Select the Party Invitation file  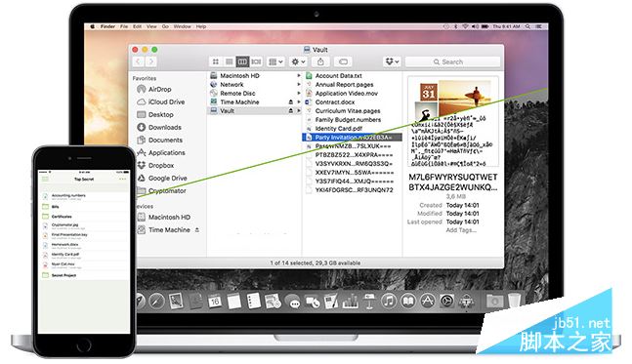pyautogui.click(x=352, y=138)
